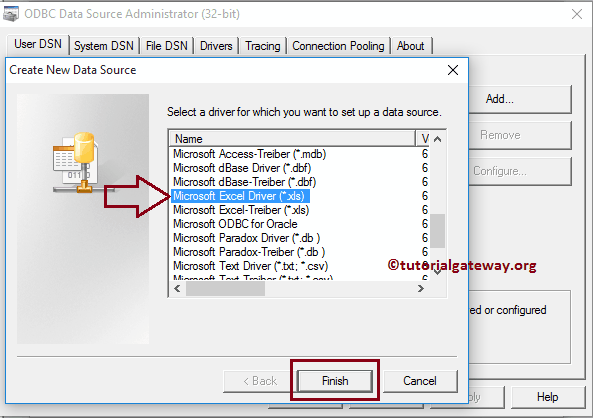The image size is (593, 418).
Task: Click the Remove button
Action: click(520, 135)
